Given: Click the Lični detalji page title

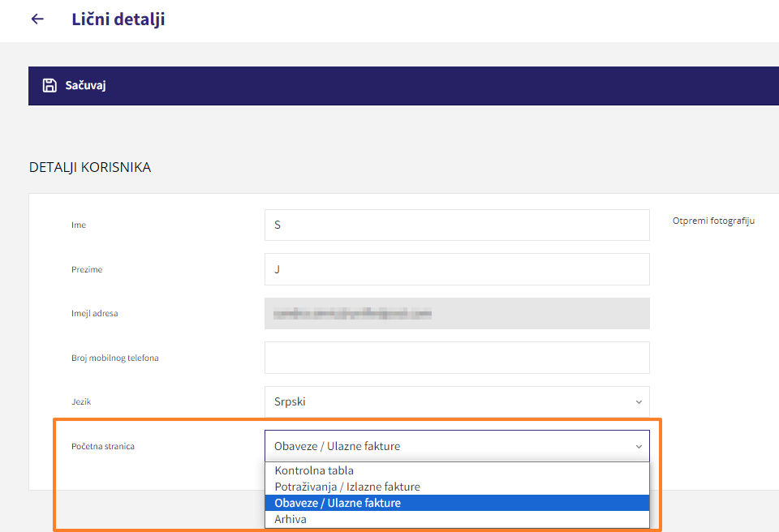Looking at the screenshot, I should (x=118, y=19).
